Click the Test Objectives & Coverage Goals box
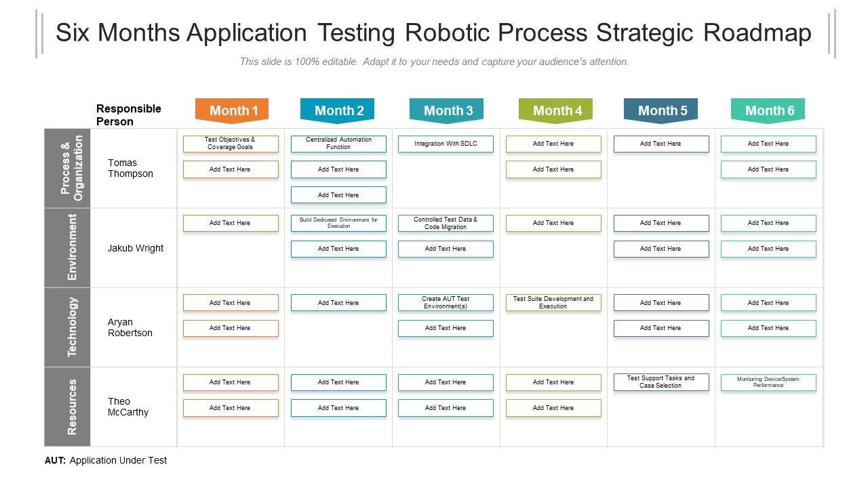The width and height of the screenshot is (868, 488). point(231,144)
